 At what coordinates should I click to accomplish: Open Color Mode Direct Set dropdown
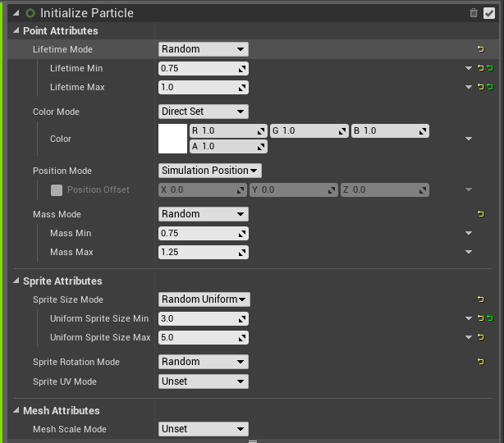click(203, 112)
